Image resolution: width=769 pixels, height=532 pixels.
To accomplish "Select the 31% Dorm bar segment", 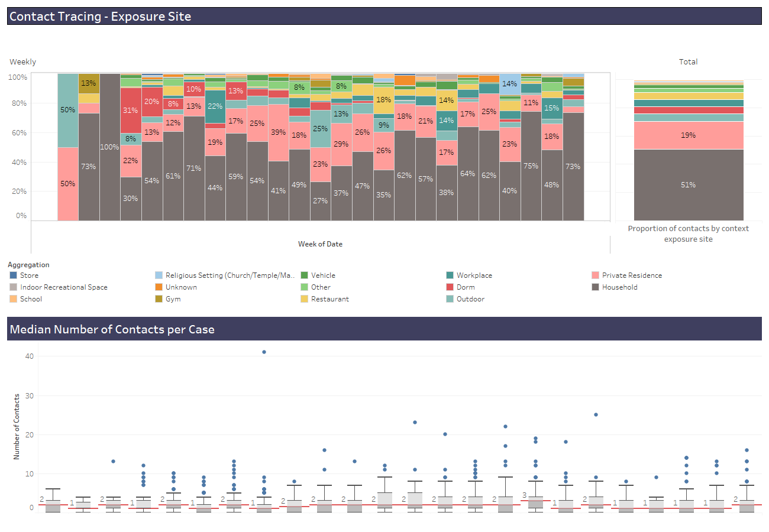I will (x=131, y=111).
